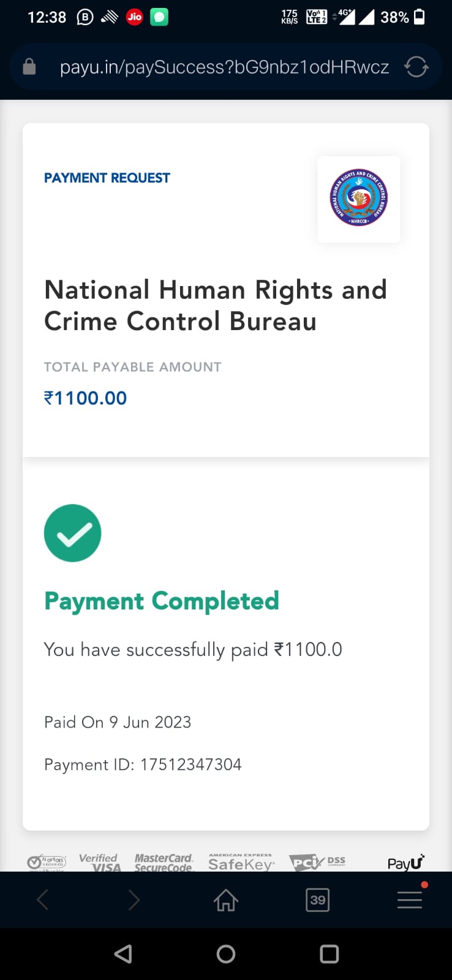Tap the Norton Secured badge
This screenshot has height=980, width=452.
point(46,862)
